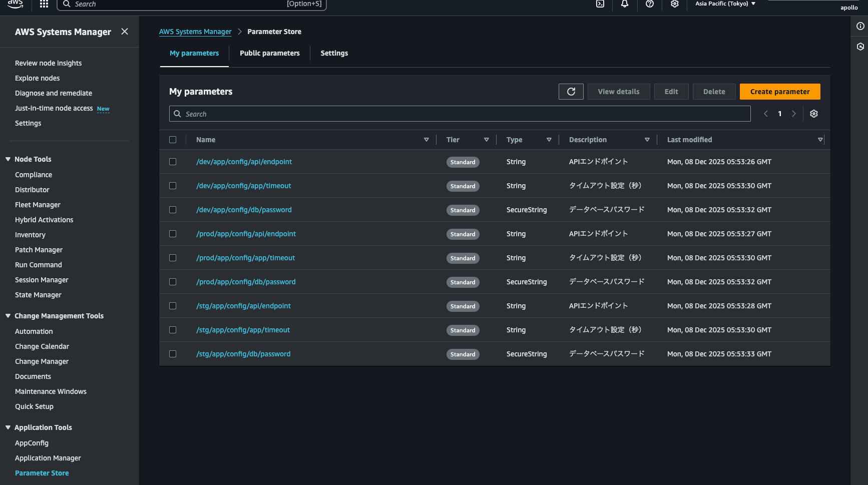Toggle the select-all checkbox in header

[173, 140]
